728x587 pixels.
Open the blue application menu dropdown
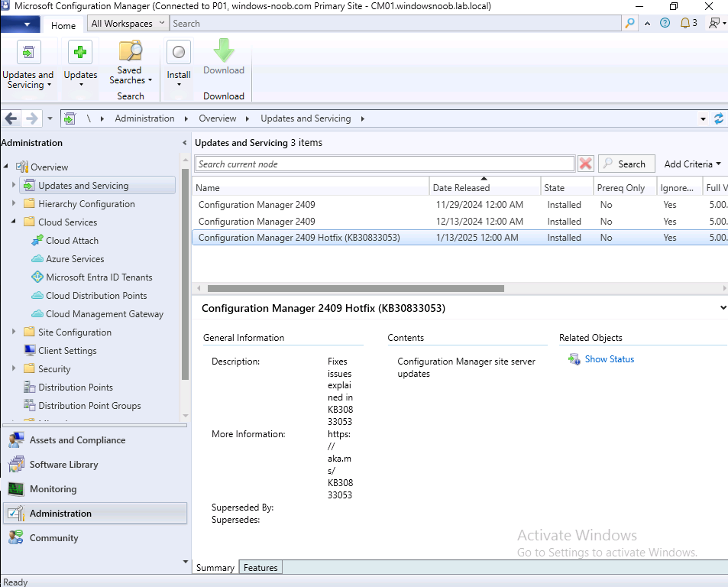coord(20,24)
